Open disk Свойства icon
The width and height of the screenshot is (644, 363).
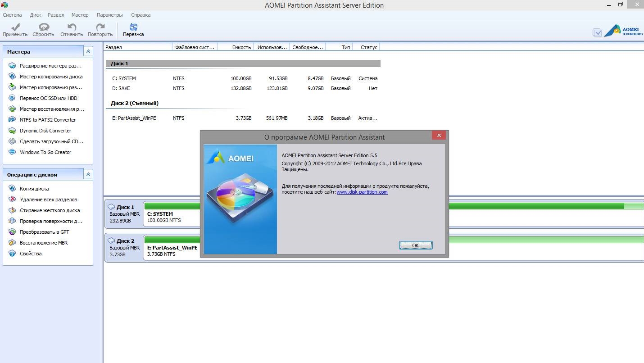pyautogui.click(x=12, y=254)
